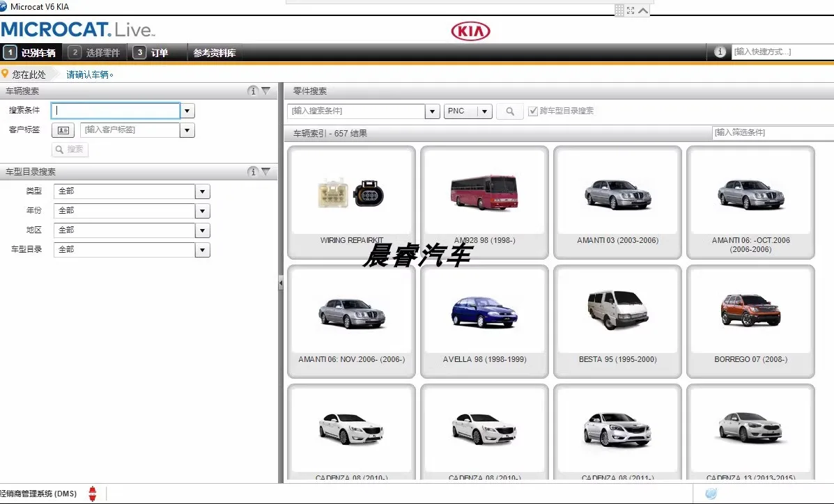Click the parts search (零件搜索) header

coord(310,91)
